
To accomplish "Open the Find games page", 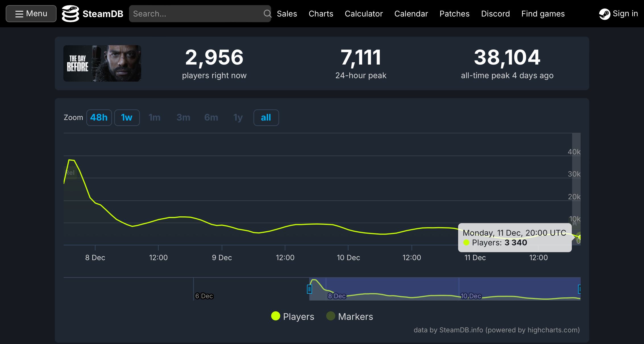I will [543, 14].
